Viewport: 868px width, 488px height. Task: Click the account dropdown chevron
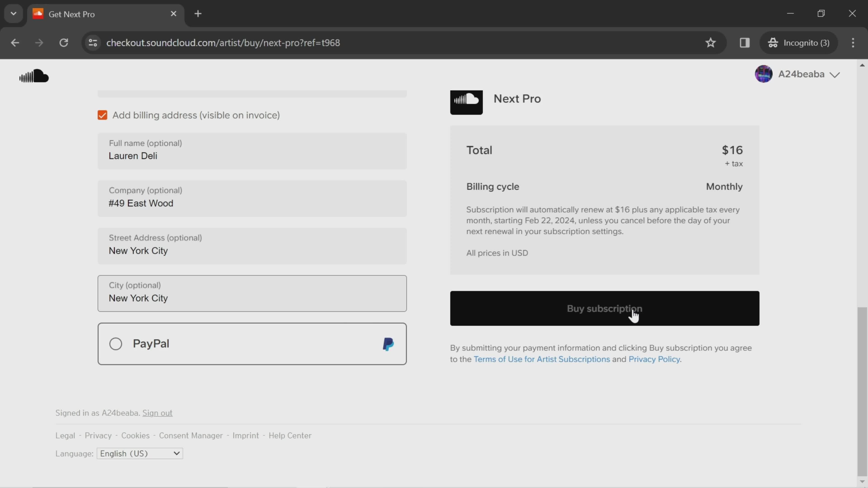point(837,74)
